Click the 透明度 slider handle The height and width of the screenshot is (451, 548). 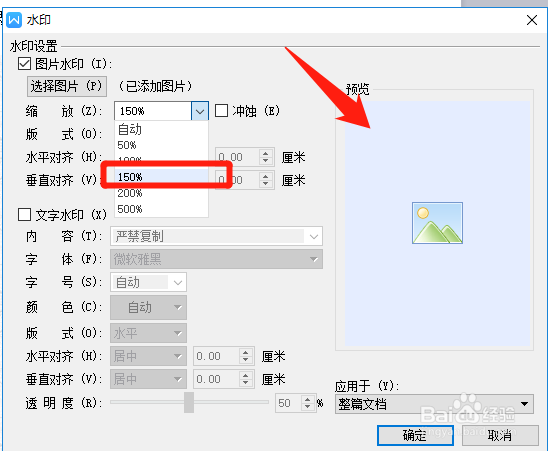(189, 402)
